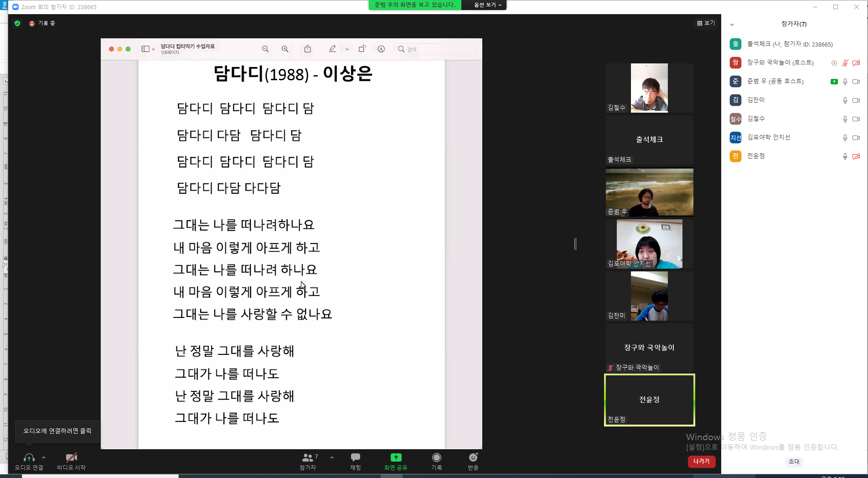This screenshot has height=478, width=868.
Task: Click the zoom out magnifier in PDF viewer
Action: [265, 49]
